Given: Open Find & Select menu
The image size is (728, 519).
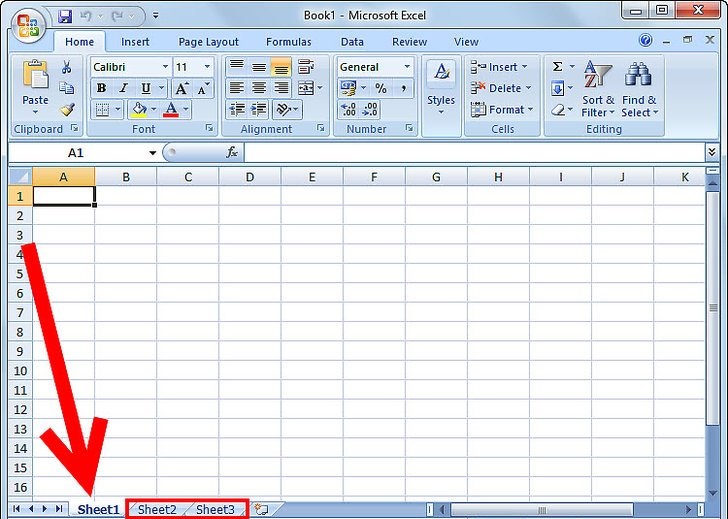Looking at the screenshot, I should pos(639,89).
